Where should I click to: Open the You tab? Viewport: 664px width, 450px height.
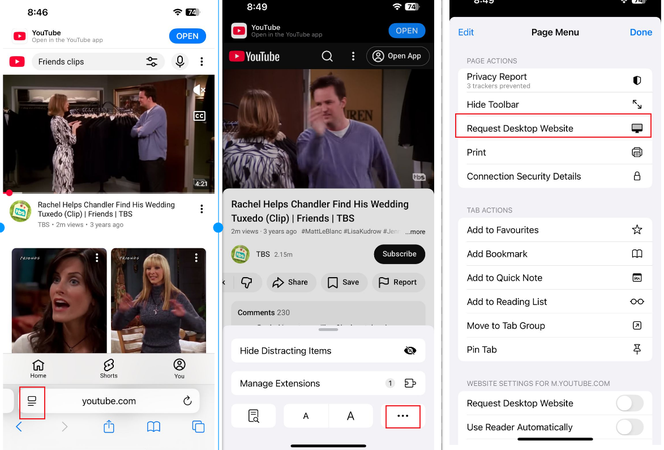pyautogui.click(x=179, y=369)
